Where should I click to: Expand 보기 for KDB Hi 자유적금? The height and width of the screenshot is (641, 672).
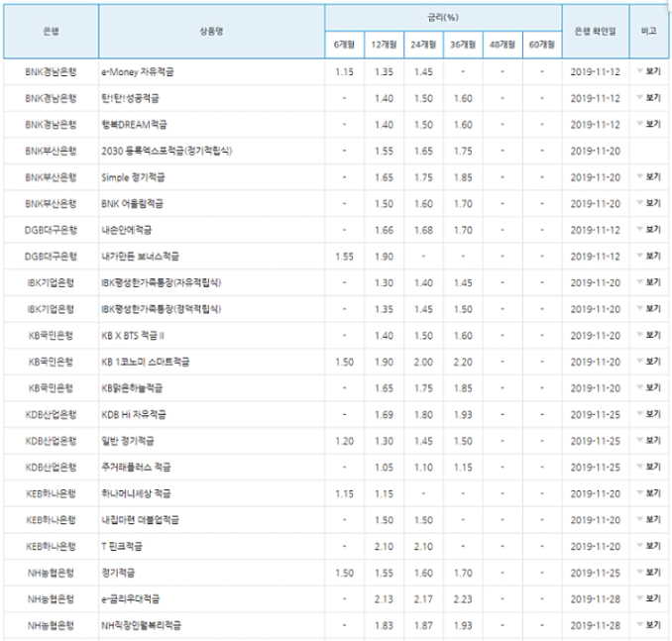click(x=649, y=414)
